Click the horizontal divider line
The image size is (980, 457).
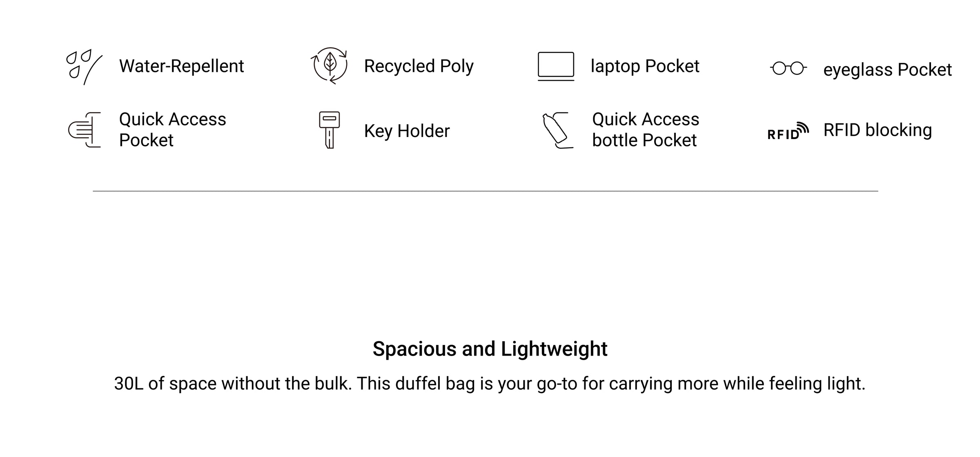tap(486, 191)
